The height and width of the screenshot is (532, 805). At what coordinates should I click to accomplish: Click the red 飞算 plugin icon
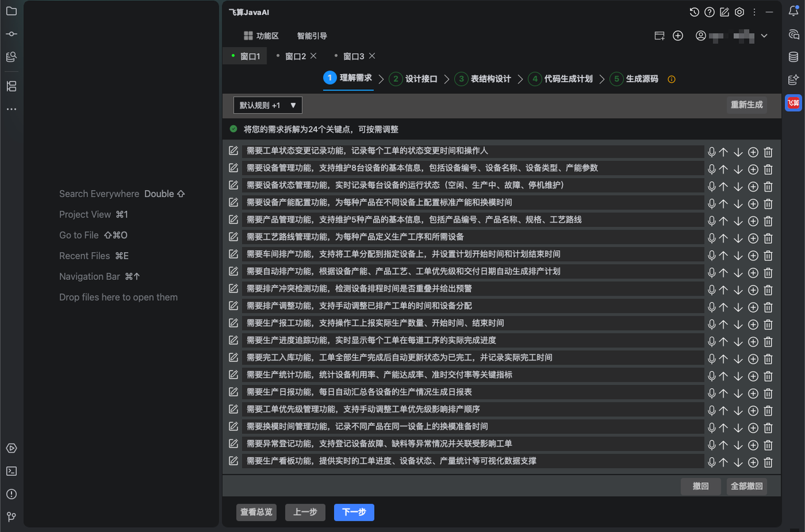pyautogui.click(x=794, y=103)
